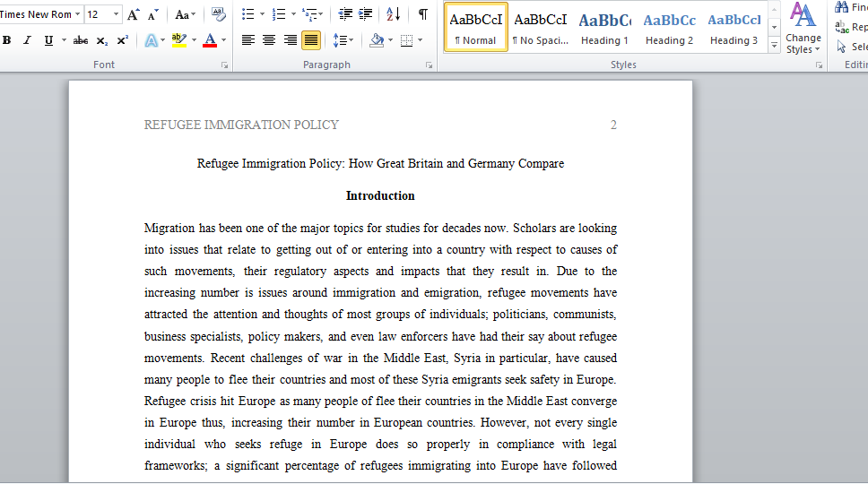Click Change Case Aa icon
This screenshot has height=484, width=868.
[185, 14]
